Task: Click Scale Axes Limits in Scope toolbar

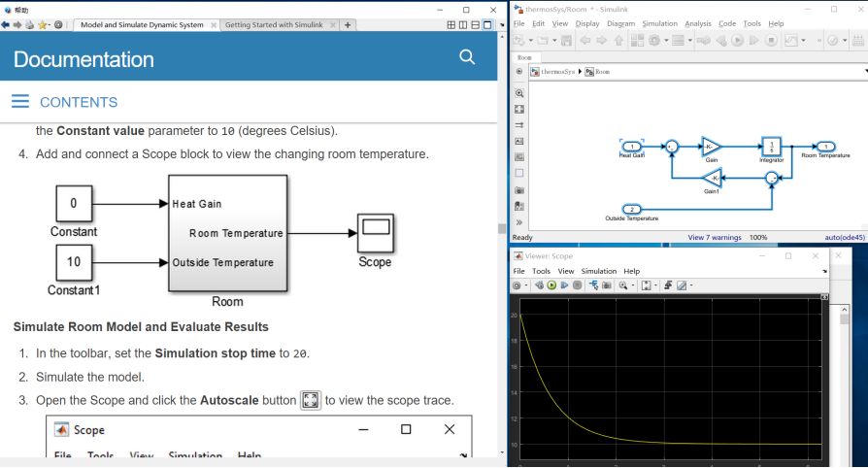Action: pyautogui.click(x=646, y=285)
